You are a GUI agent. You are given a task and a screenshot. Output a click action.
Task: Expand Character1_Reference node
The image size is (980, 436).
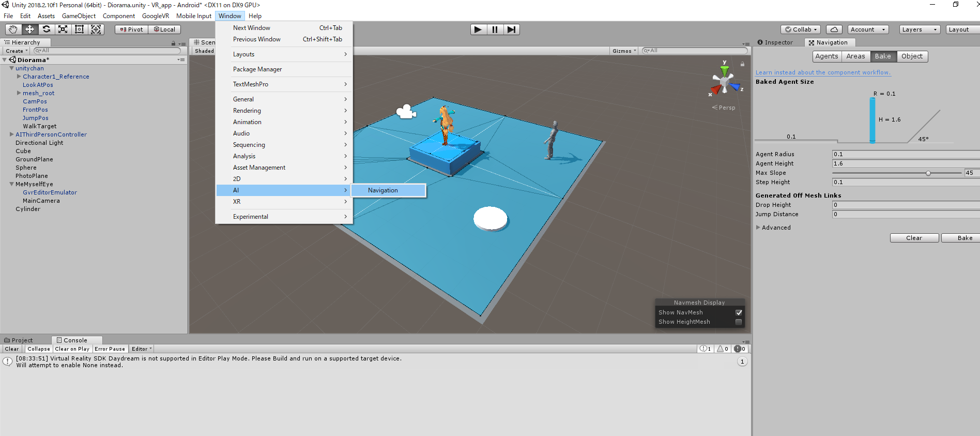19,77
